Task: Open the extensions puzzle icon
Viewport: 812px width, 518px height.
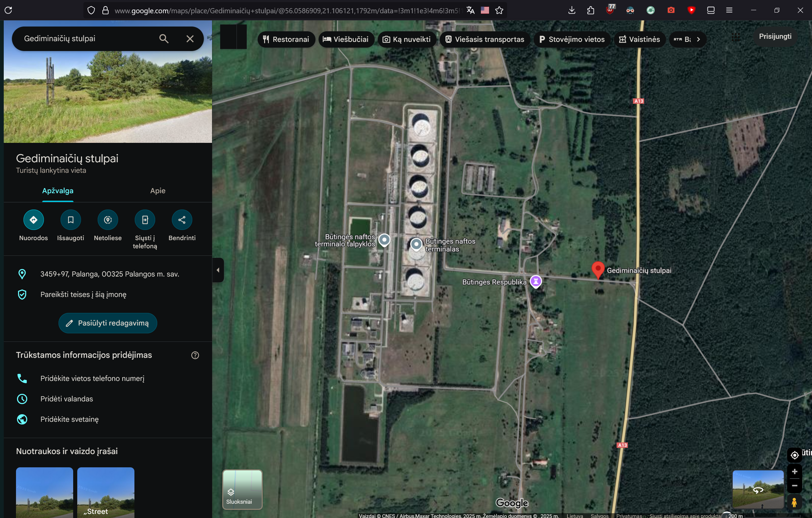Action: 591,10
